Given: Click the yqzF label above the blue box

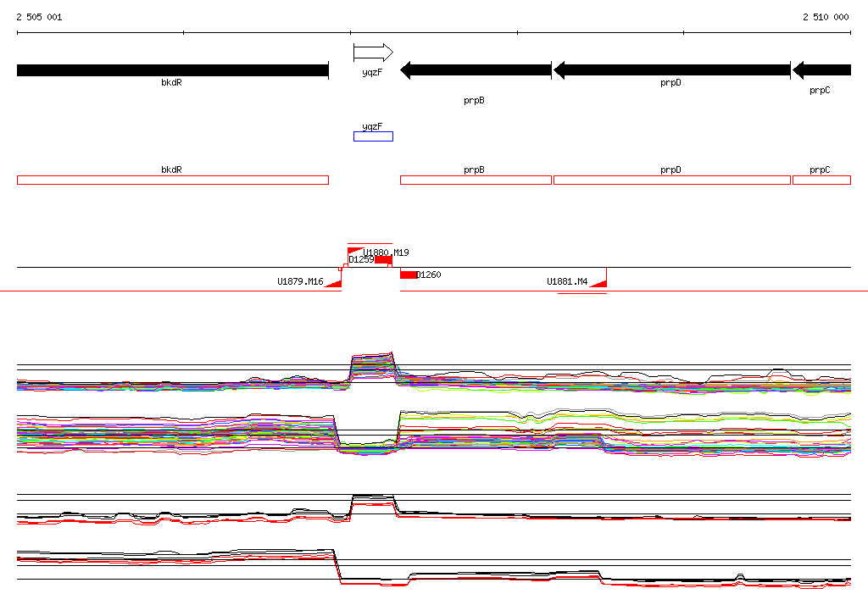Looking at the screenshot, I should click(372, 127).
